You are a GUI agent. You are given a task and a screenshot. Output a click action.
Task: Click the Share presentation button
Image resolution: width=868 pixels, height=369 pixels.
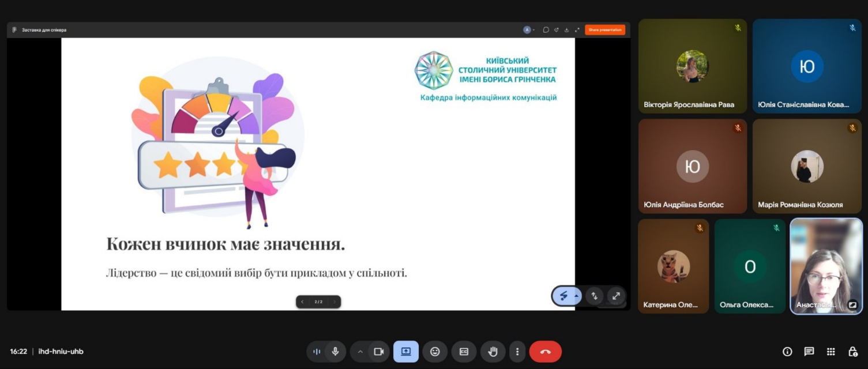coord(605,30)
